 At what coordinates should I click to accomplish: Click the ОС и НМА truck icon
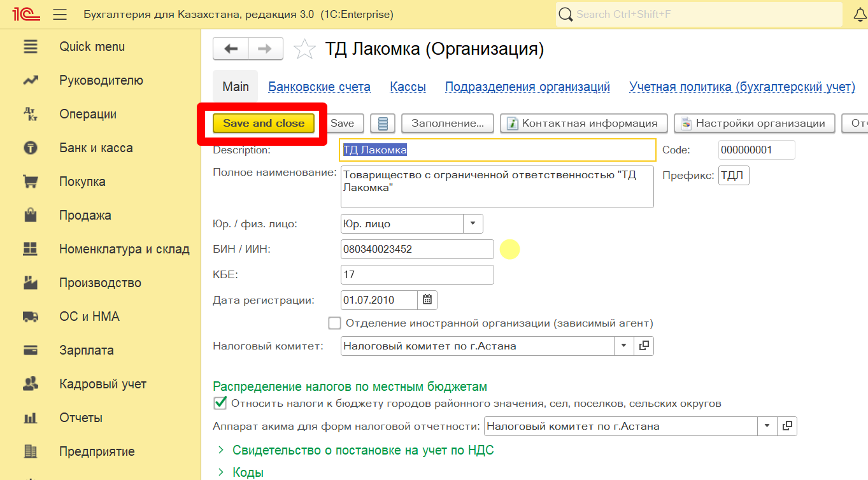click(30, 316)
